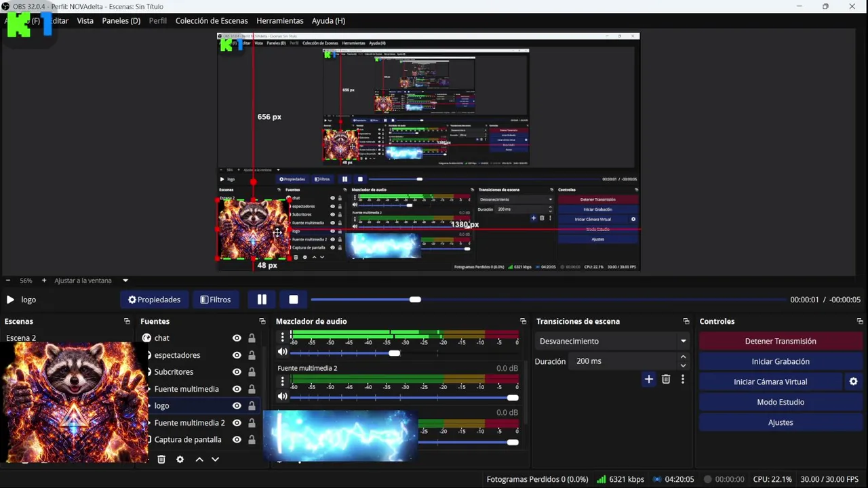Image resolution: width=868 pixels, height=488 pixels.
Task: Zoom in the preview with plus icon
Action: point(44,281)
